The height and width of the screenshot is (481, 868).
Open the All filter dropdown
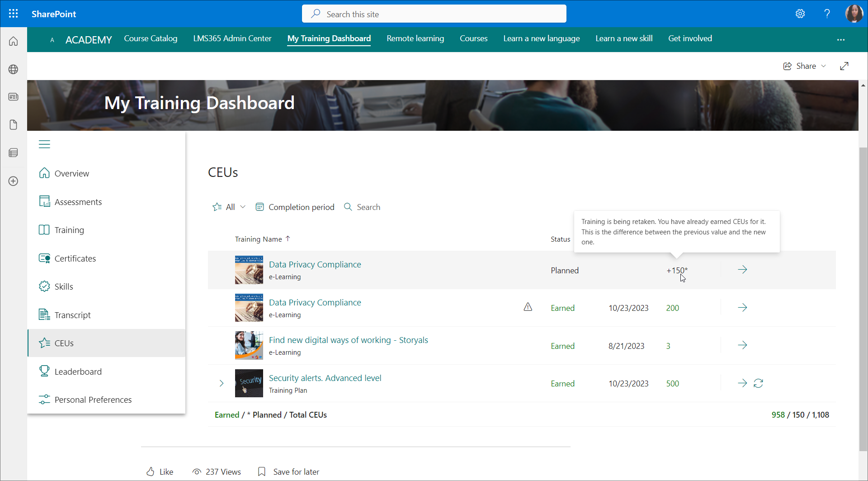pyautogui.click(x=229, y=207)
